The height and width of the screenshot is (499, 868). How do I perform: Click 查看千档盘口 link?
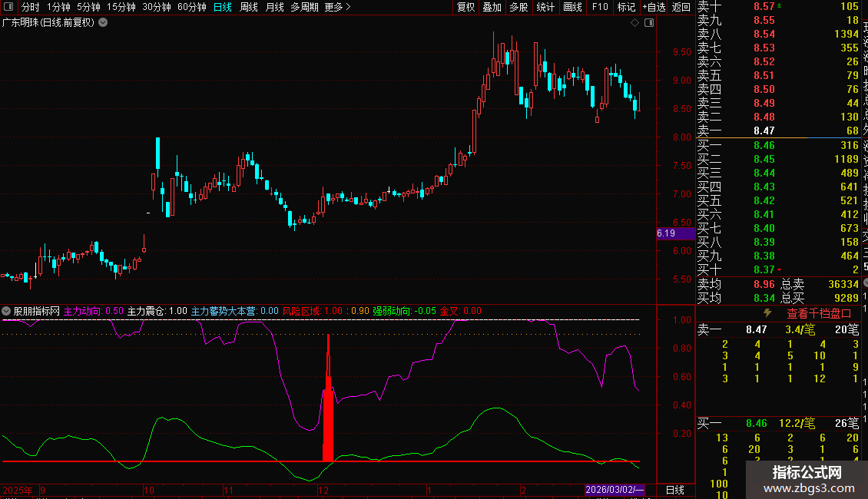819,314
